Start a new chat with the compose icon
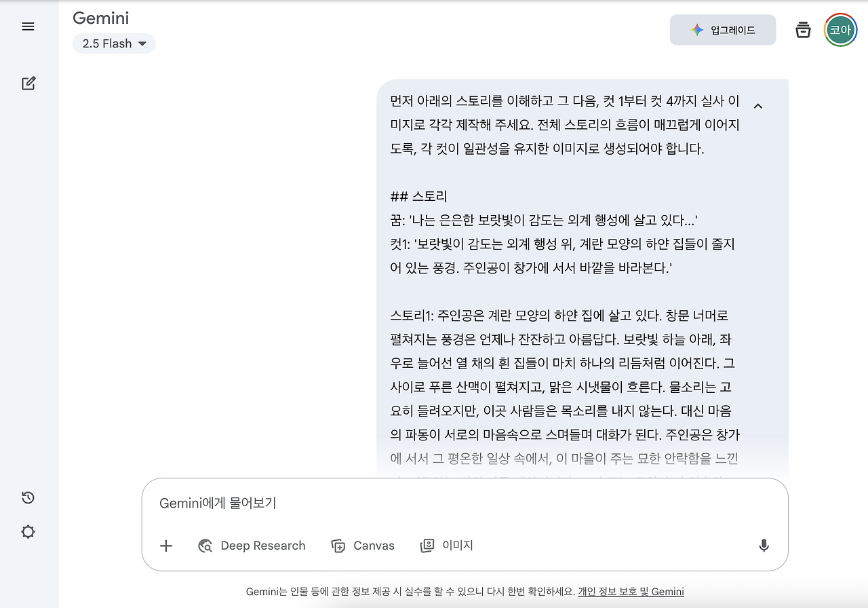The width and height of the screenshot is (868, 608). click(x=28, y=83)
